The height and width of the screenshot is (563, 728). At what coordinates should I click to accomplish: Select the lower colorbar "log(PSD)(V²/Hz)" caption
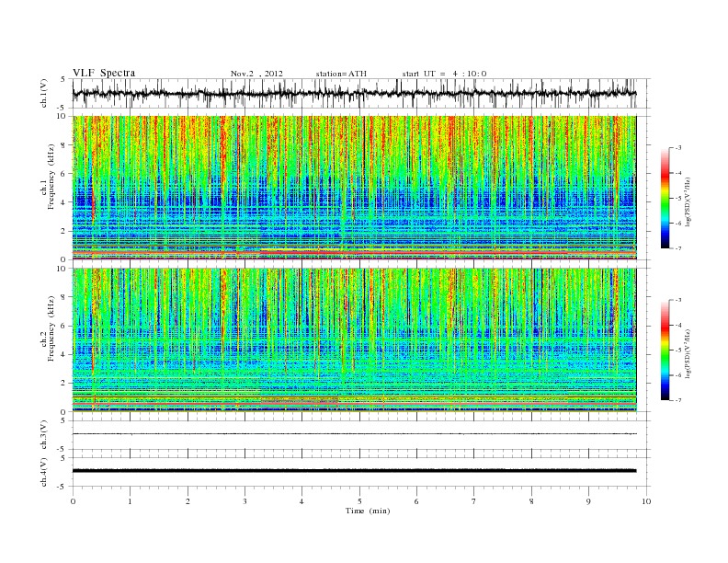tap(688, 353)
